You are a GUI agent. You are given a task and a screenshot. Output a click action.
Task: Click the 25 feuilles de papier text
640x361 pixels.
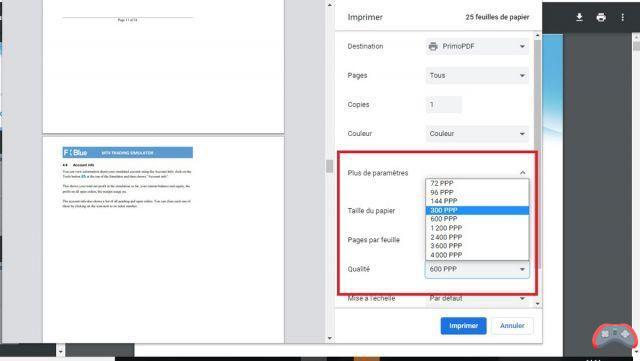click(x=497, y=17)
